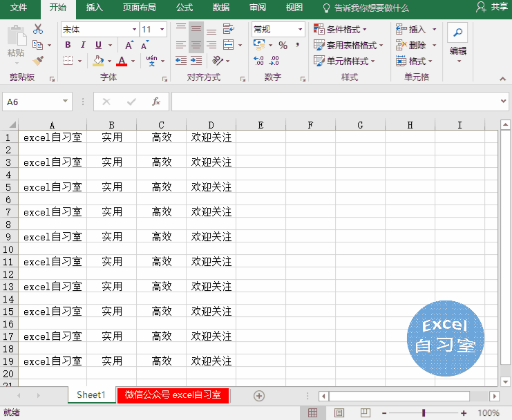Align text left

(x=180, y=45)
